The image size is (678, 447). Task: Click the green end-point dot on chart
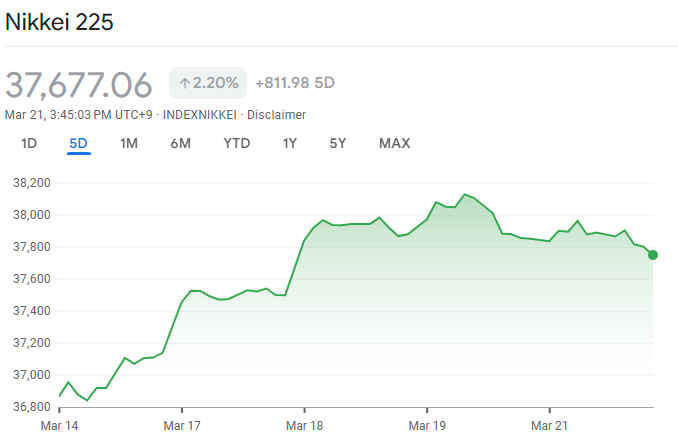pos(653,255)
